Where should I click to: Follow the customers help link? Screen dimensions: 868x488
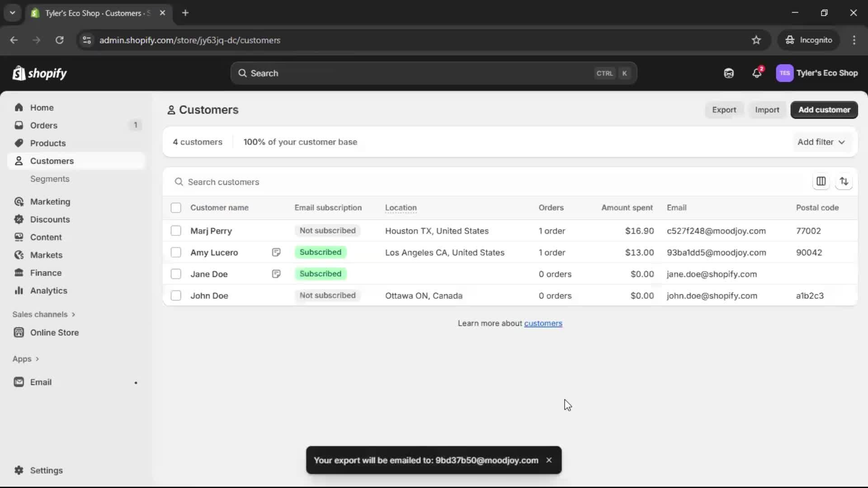coord(543,324)
